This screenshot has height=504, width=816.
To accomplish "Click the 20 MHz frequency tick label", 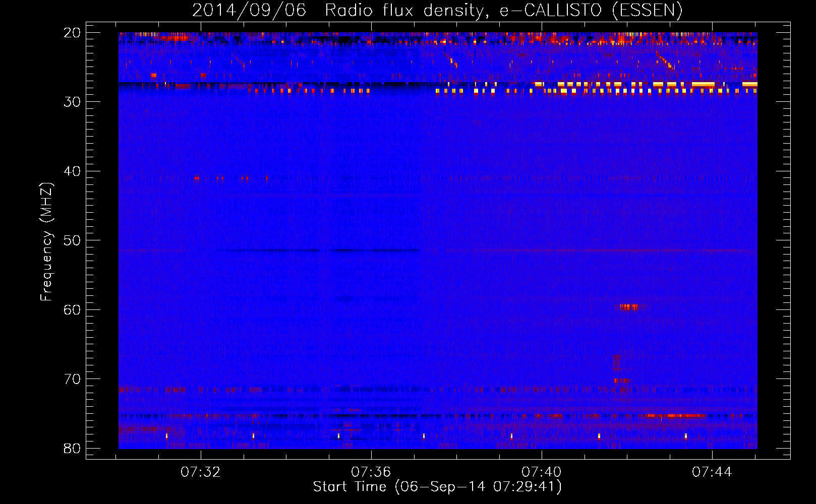I will tap(73, 33).
